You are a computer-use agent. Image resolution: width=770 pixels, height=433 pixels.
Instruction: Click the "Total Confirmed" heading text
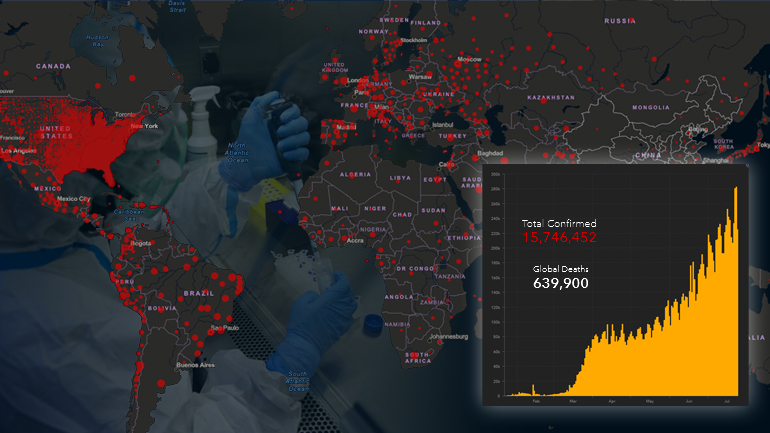(x=559, y=222)
